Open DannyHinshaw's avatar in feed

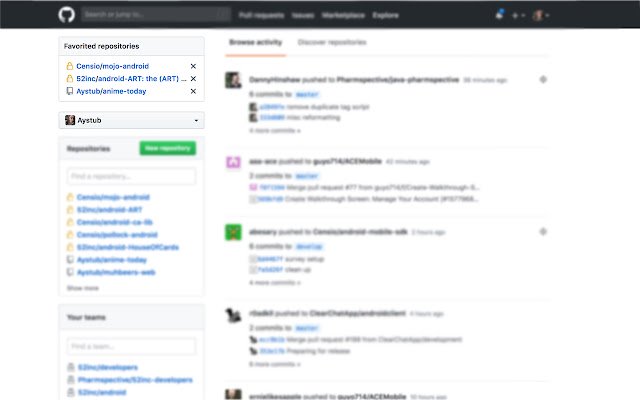(233, 80)
